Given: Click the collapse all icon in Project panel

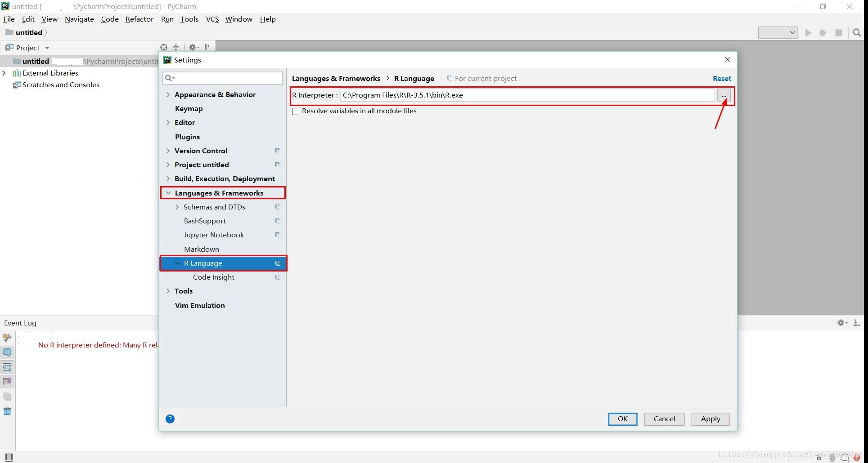Looking at the screenshot, I should (x=176, y=47).
